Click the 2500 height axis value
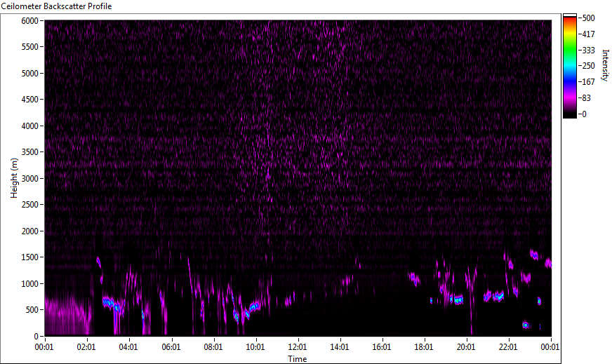Viewport: 612px width, 364px height. pos(30,205)
